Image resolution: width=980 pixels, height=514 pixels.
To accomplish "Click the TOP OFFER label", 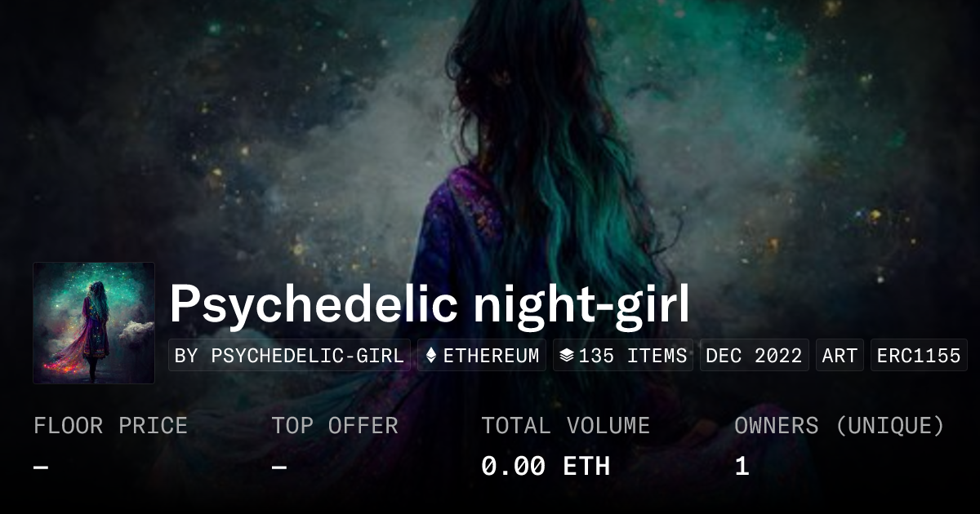I will click(x=335, y=426).
